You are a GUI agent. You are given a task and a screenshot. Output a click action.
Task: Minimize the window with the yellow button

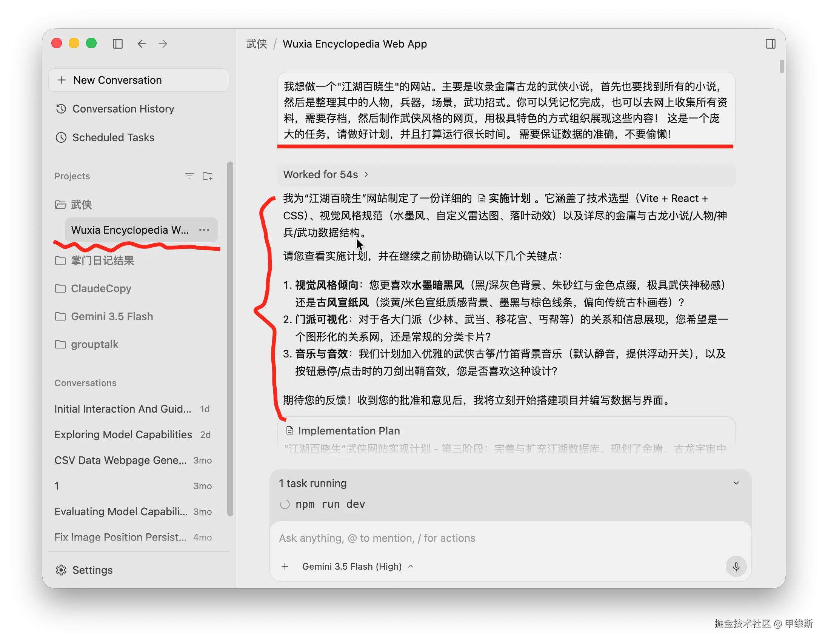tap(74, 44)
